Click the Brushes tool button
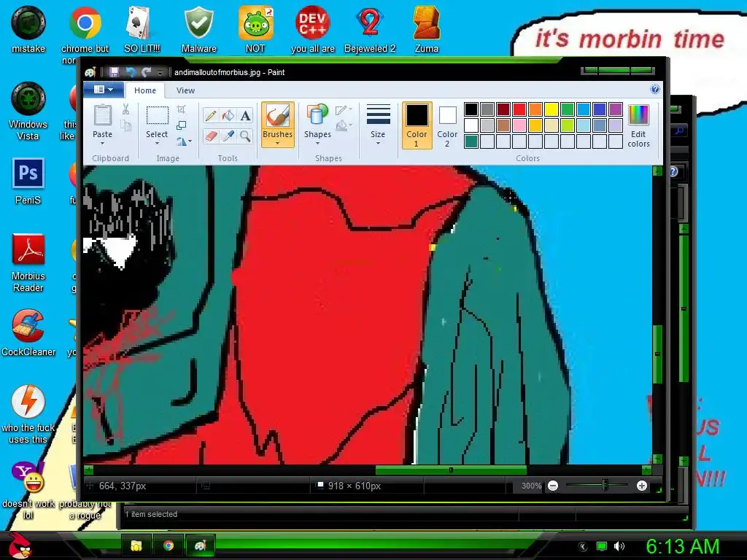 [277, 125]
